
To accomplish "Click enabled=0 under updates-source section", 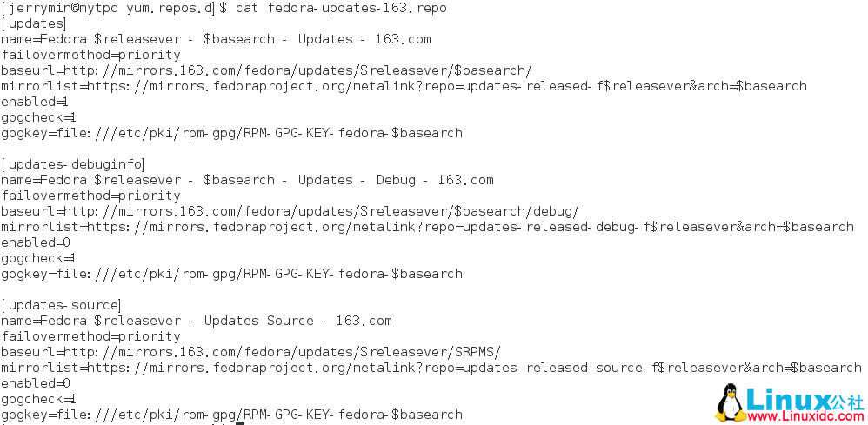I will tap(36, 383).
